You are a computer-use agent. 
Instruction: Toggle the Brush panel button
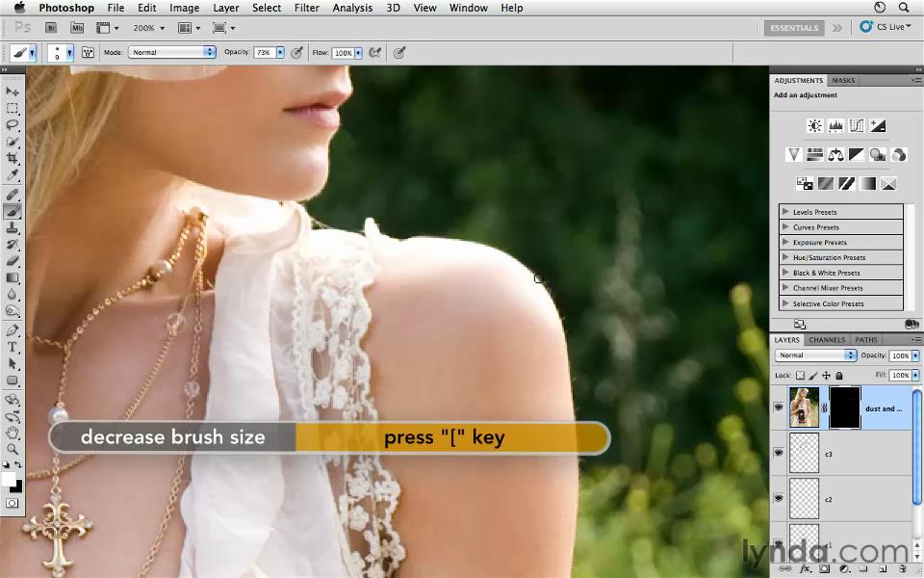point(88,52)
